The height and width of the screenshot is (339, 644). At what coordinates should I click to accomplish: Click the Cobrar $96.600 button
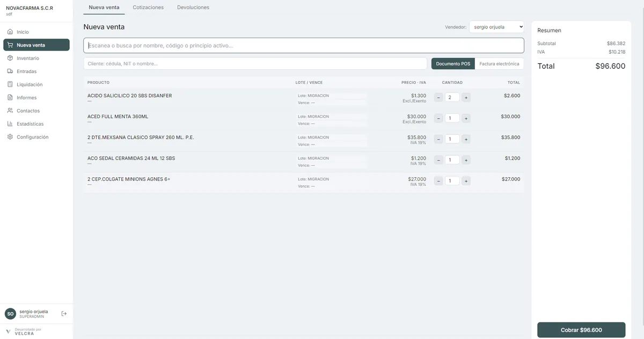click(x=581, y=330)
